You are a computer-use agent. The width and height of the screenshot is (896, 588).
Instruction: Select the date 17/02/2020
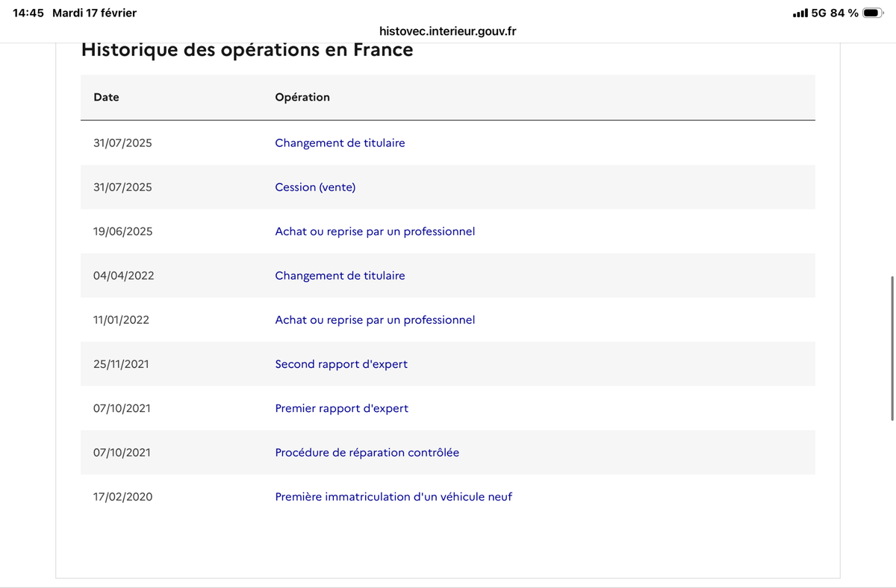point(123,496)
